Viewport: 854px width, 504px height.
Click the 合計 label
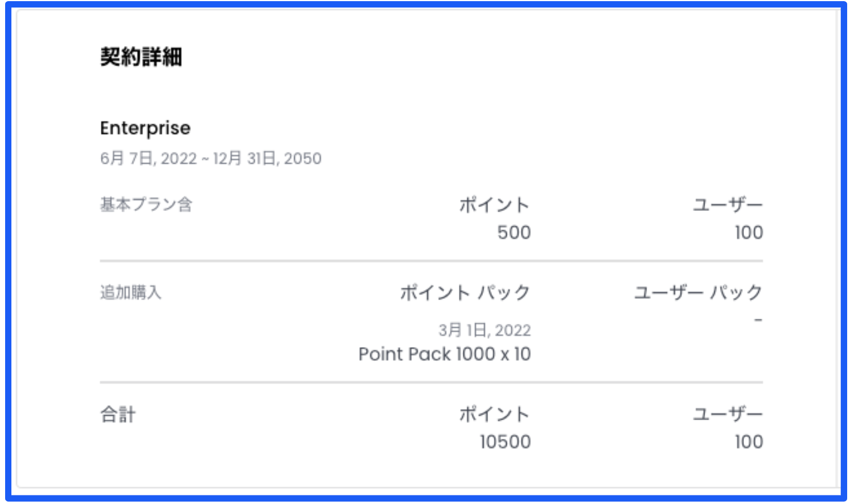tap(118, 414)
